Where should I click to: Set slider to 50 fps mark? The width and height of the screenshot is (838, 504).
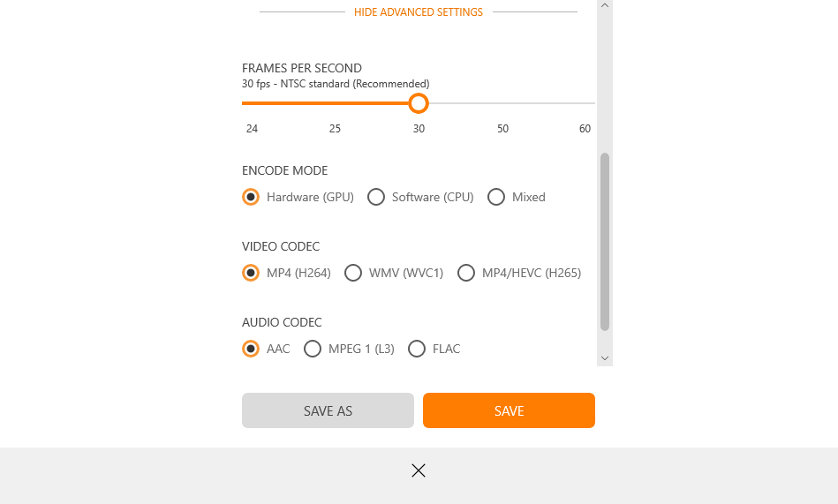[x=503, y=103]
